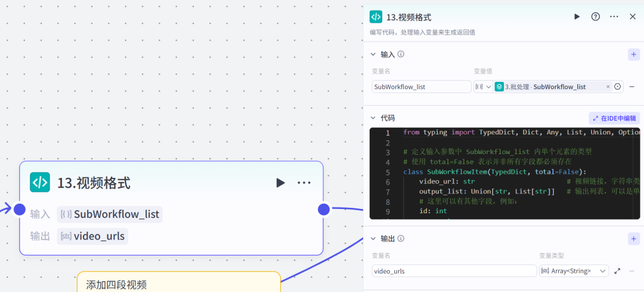644x292 pixels.
Task: Click the right output port of node
Action: [324, 210]
